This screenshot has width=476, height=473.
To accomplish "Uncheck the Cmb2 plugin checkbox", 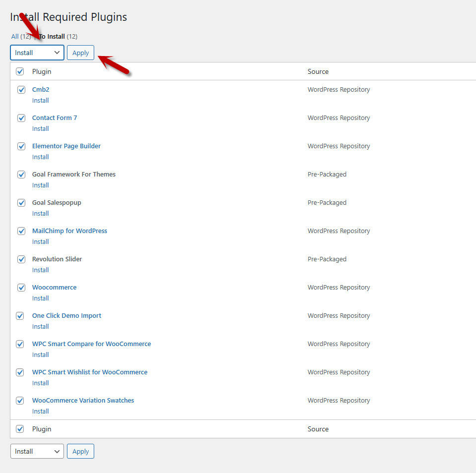I will tap(21, 90).
